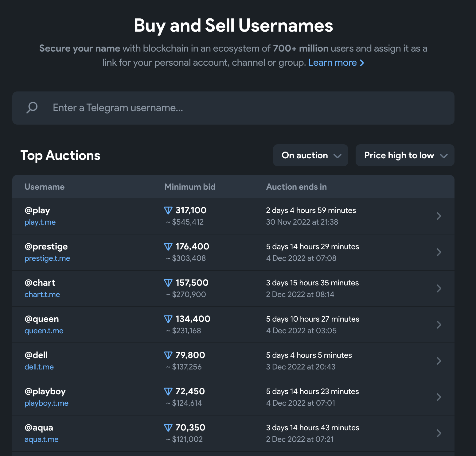Click the TON icon beside 157,500
Image resolution: width=476 pixels, height=456 pixels.
click(x=168, y=283)
